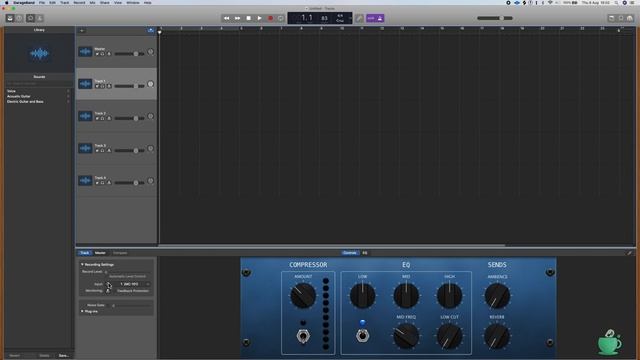Viewport: 640px width, 360px height.
Task: Click the Track 3 pan knob
Action: [x=151, y=149]
